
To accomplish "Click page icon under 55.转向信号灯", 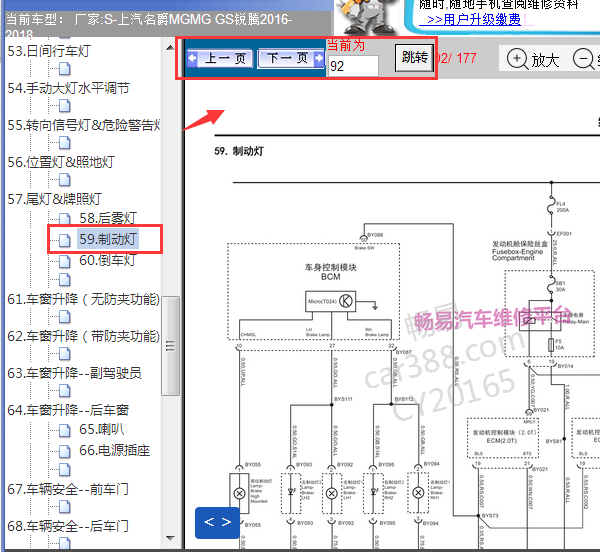I will click(65, 143).
